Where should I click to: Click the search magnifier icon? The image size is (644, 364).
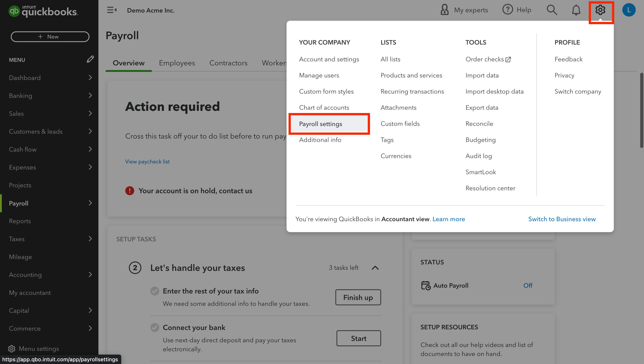552,10
